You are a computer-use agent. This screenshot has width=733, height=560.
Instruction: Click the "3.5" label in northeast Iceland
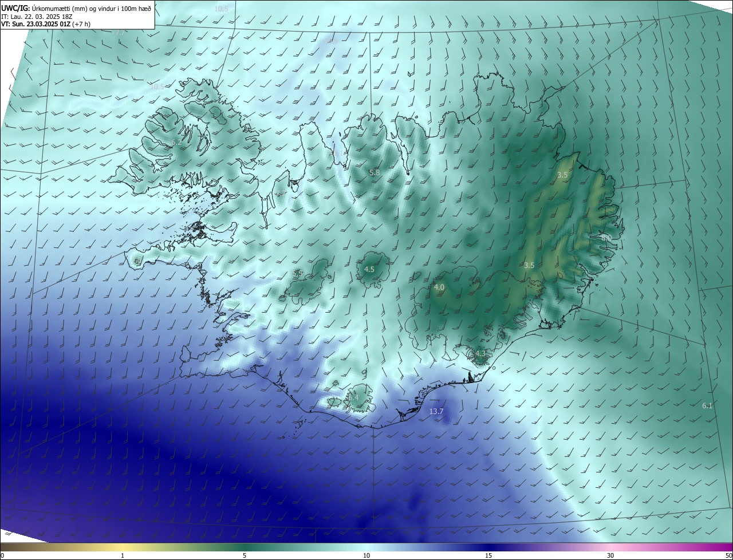[x=562, y=175]
